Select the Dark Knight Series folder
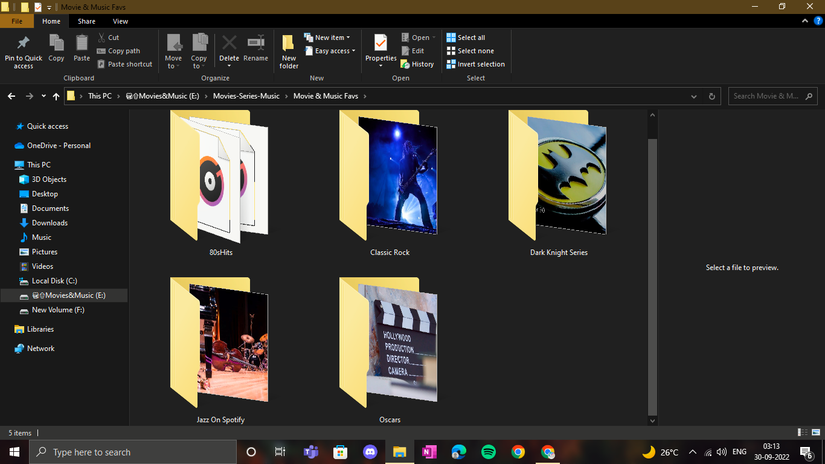The width and height of the screenshot is (825, 464). coord(559,183)
